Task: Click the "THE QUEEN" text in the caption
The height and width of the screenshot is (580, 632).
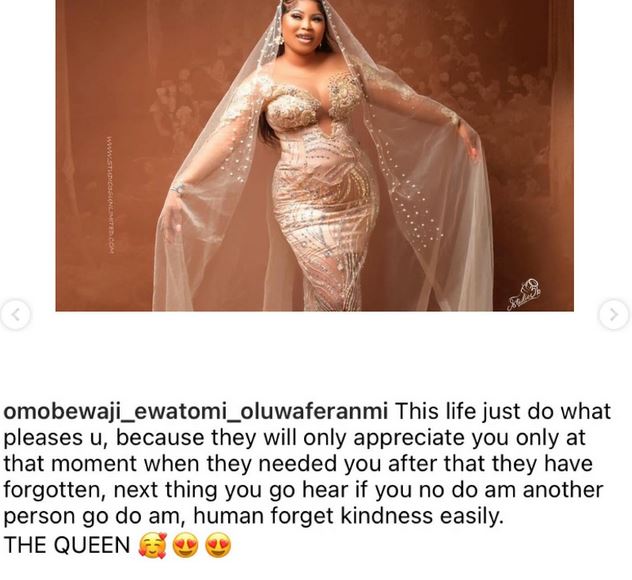Action: pyautogui.click(x=67, y=546)
